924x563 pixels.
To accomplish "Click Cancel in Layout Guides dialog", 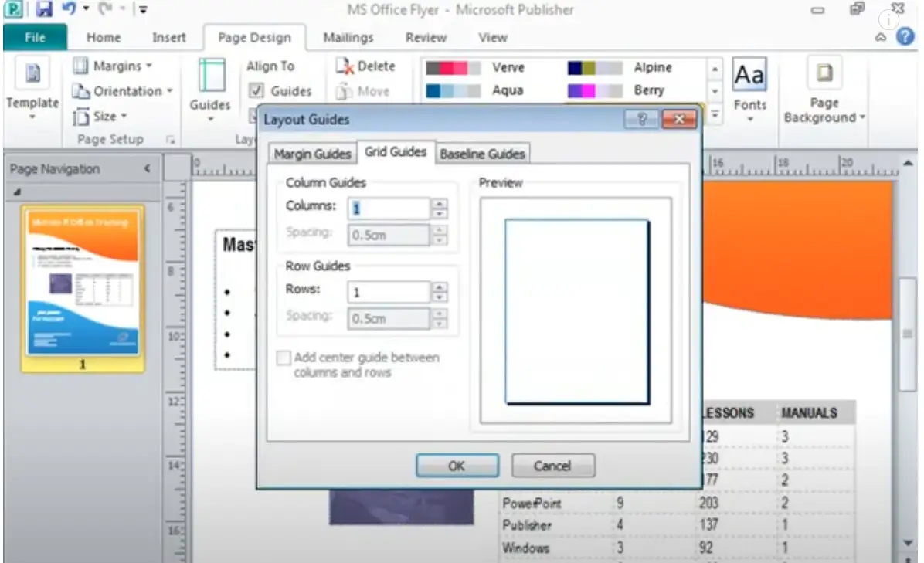I will (x=552, y=466).
